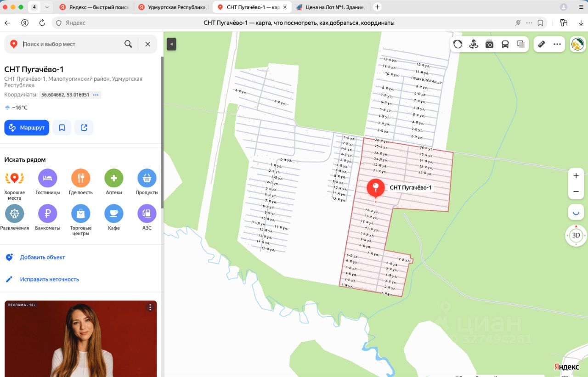Search nearby for Хорошие места
Viewport: 588px width, 377px height.
pos(15,185)
